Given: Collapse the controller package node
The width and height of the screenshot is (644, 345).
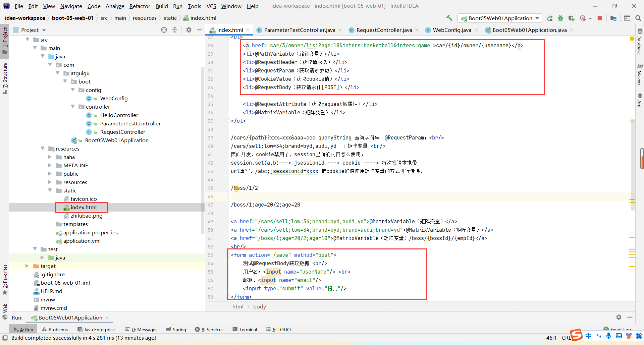Looking at the screenshot, I should 73,107.
